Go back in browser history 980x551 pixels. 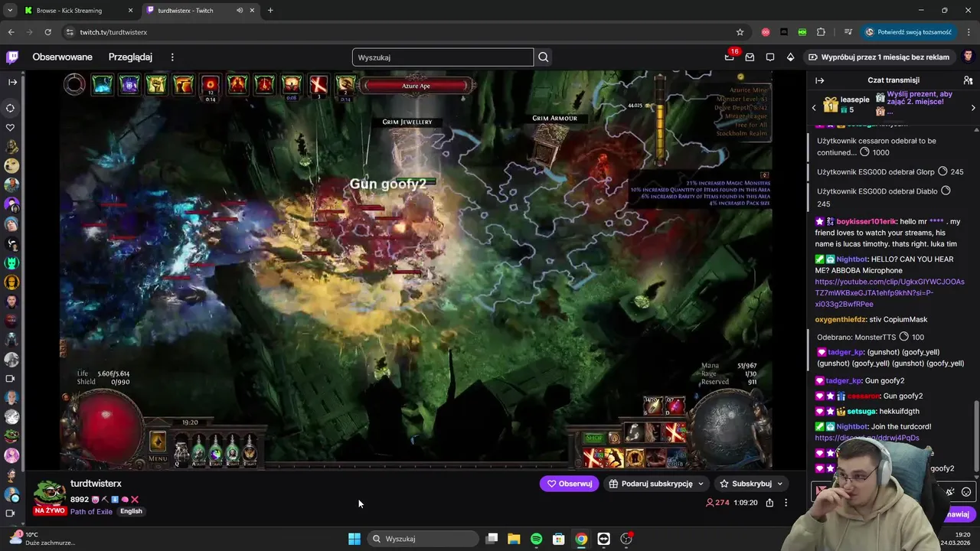(x=11, y=32)
